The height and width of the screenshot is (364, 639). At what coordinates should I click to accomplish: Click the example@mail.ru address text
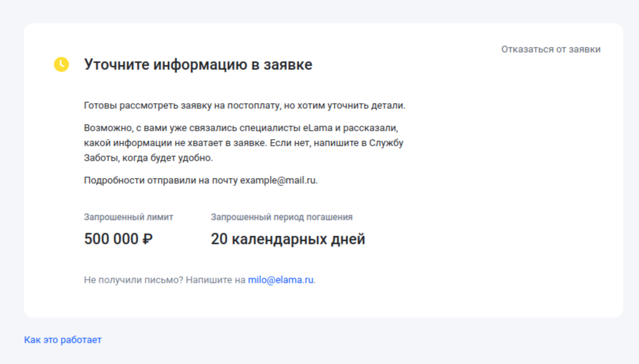point(278,180)
